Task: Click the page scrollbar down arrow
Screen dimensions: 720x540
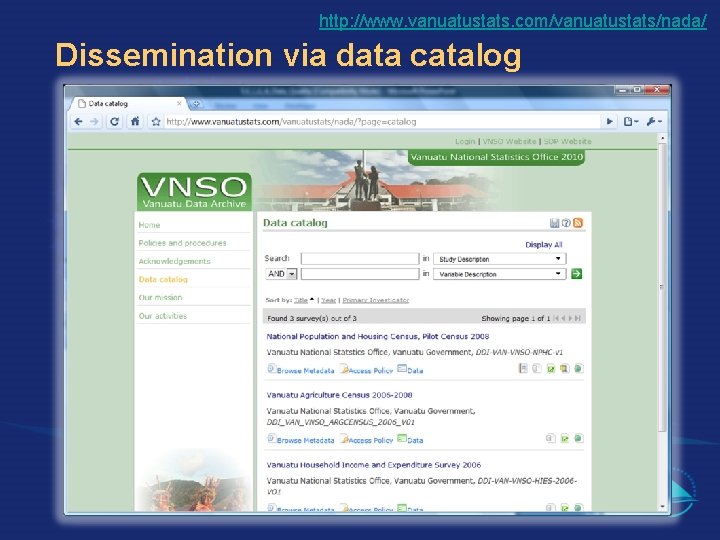Action: click(662, 506)
